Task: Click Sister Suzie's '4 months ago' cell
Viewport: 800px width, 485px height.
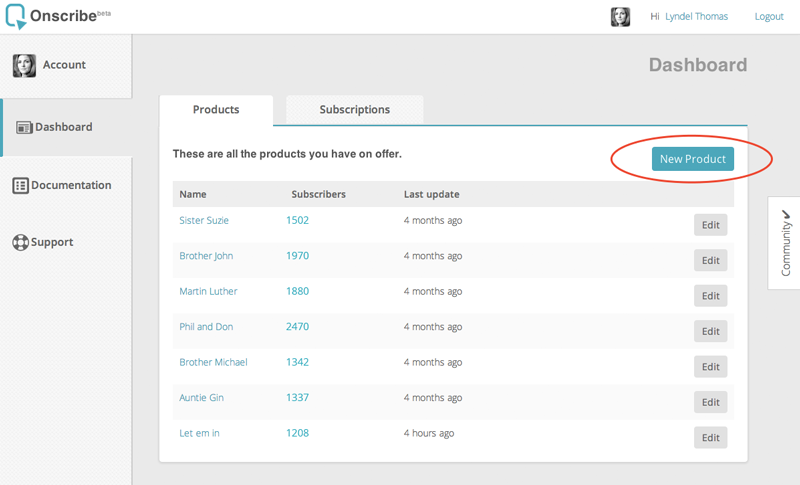Action: (433, 220)
